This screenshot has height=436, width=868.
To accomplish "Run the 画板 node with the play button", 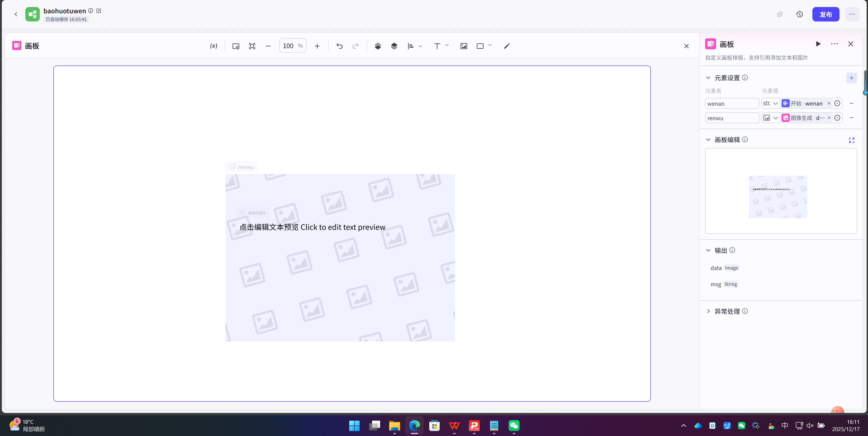I will [818, 44].
